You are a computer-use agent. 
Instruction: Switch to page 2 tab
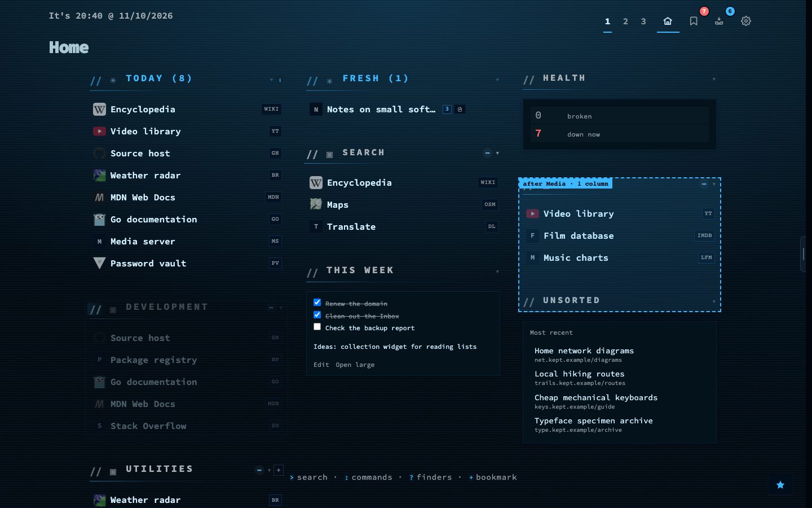[625, 21]
